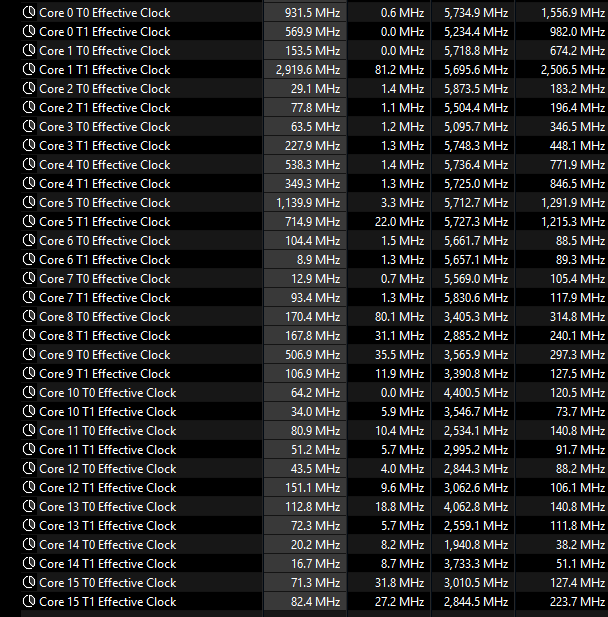Click the clock icon for Core 8 T1
The width and height of the screenshot is (608, 617).
[x=29, y=336]
